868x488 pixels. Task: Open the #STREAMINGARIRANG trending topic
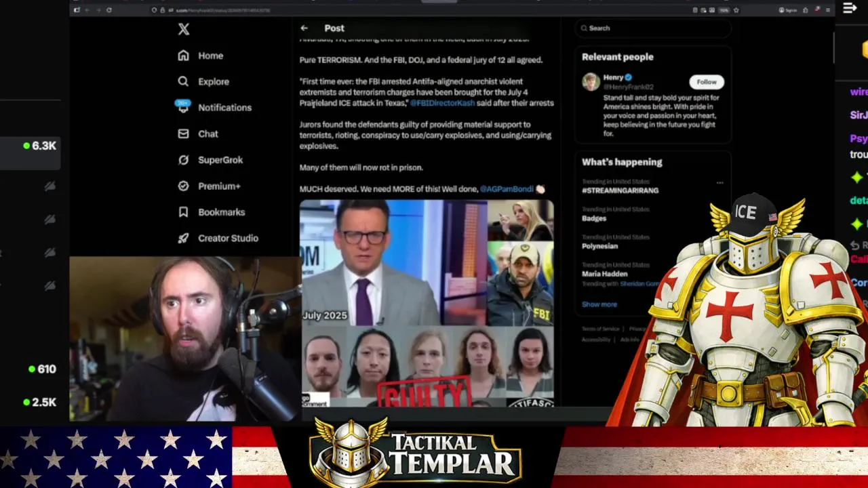click(620, 190)
